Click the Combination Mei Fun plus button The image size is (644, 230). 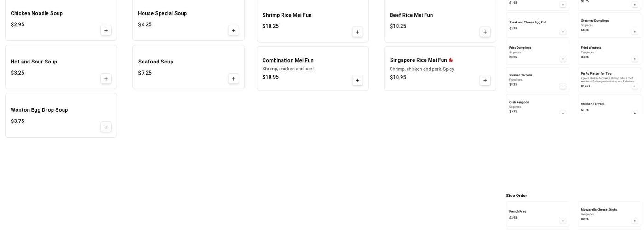click(x=357, y=80)
